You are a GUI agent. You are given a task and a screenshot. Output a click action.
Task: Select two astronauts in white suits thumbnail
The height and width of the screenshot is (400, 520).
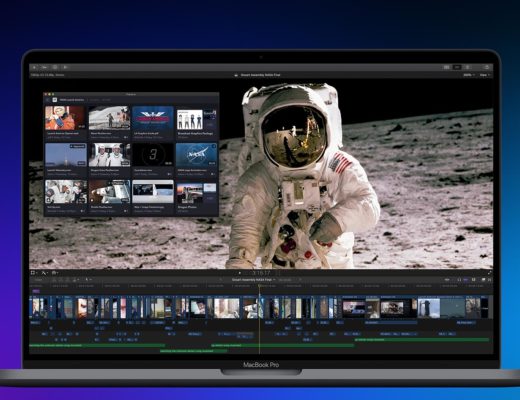tap(109, 155)
